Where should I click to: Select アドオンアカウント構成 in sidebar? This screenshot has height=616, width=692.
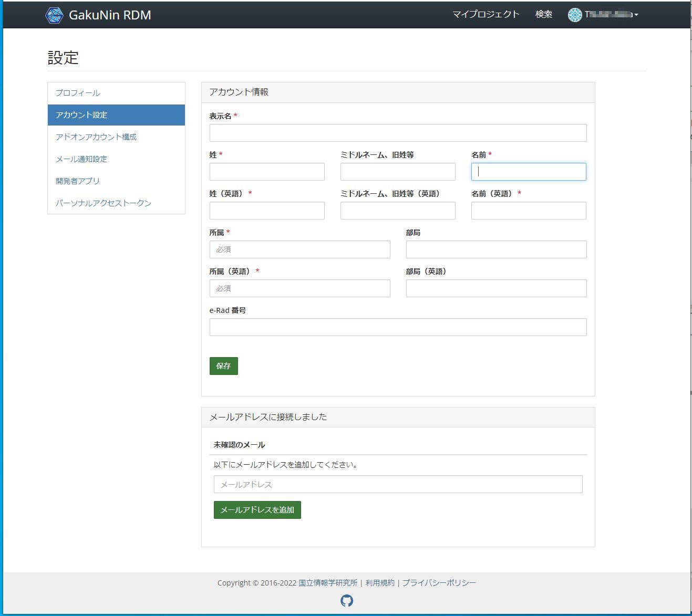point(96,137)
